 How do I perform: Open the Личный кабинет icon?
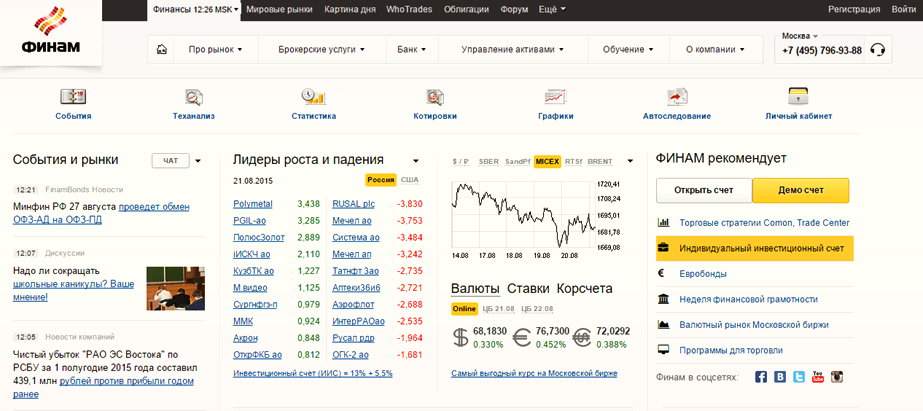(x=799, y=97)
